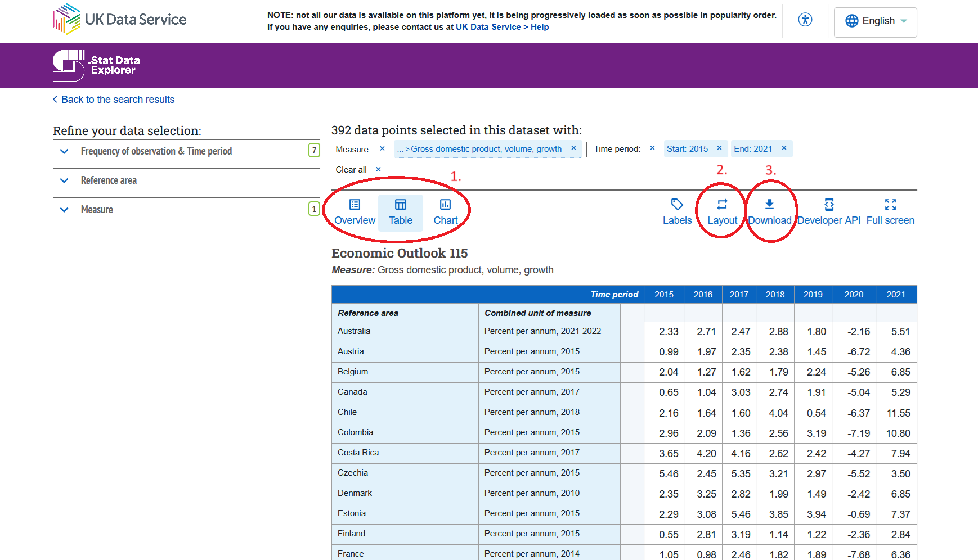Select the 2015 column header
The height and width of the screenshot is (560, 978).
(x=664, y=295)
